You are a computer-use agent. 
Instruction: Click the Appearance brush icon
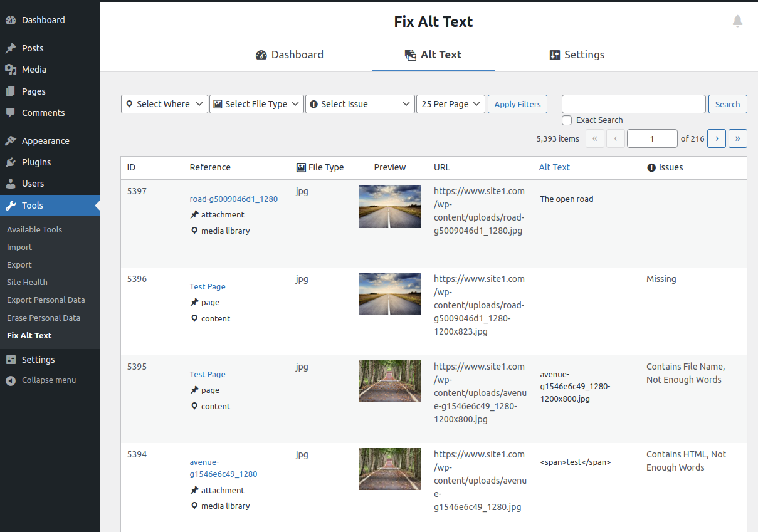[x=11, y=141]
